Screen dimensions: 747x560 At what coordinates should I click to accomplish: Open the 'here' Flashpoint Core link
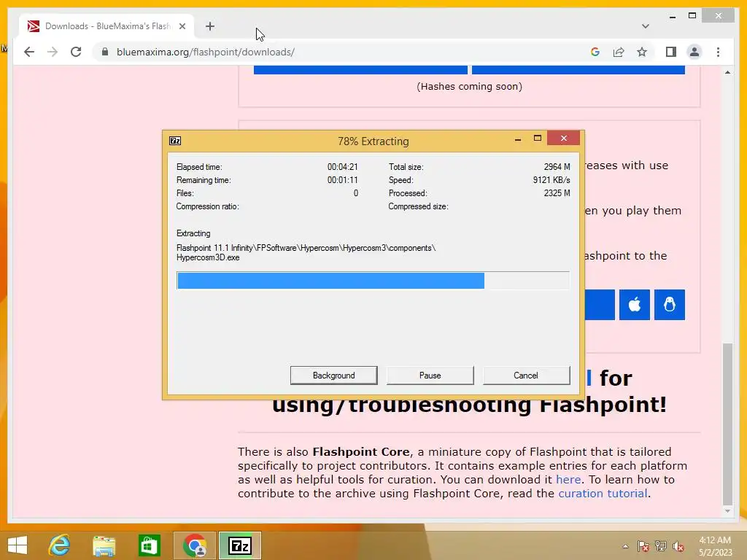tap(568, 480)
